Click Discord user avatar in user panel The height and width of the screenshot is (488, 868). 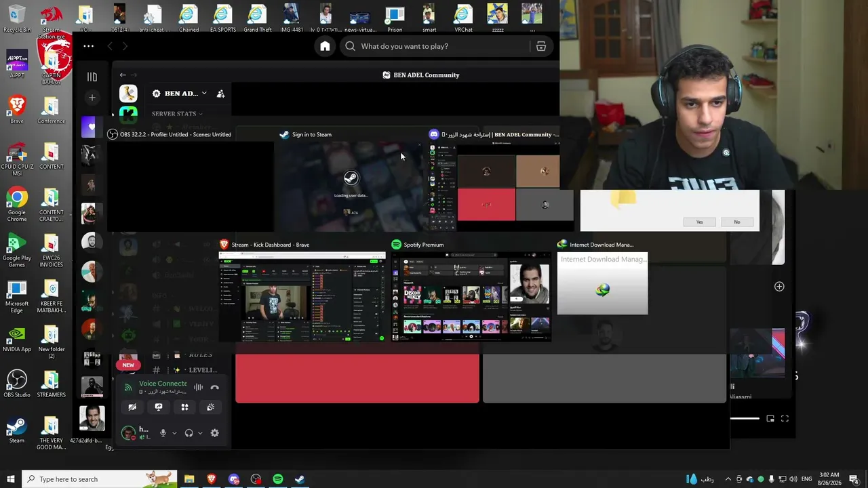[128, 433]
